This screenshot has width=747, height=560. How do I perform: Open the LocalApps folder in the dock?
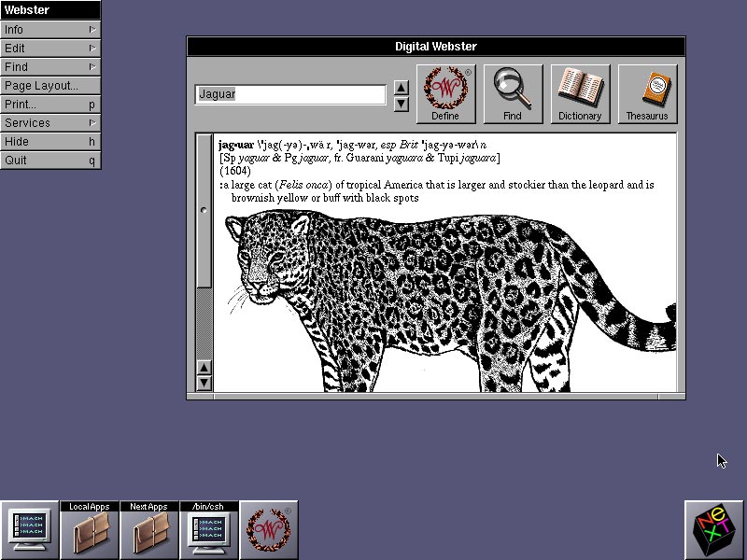point(90,529)
